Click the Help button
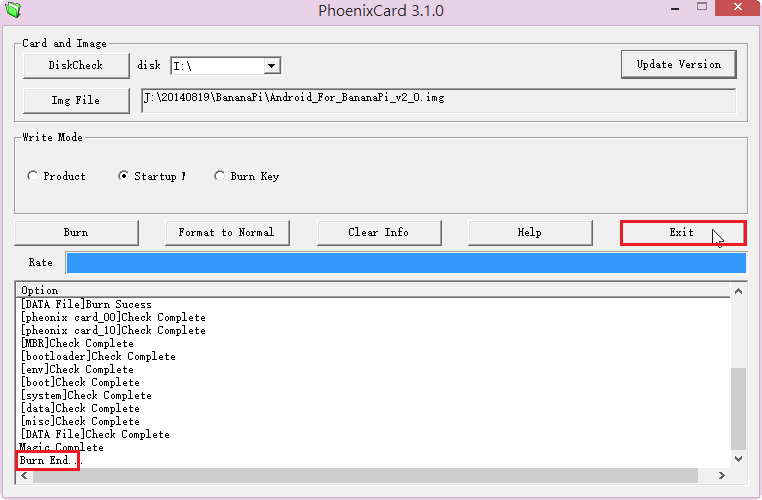The image size is (762, 500). (530, 233)
